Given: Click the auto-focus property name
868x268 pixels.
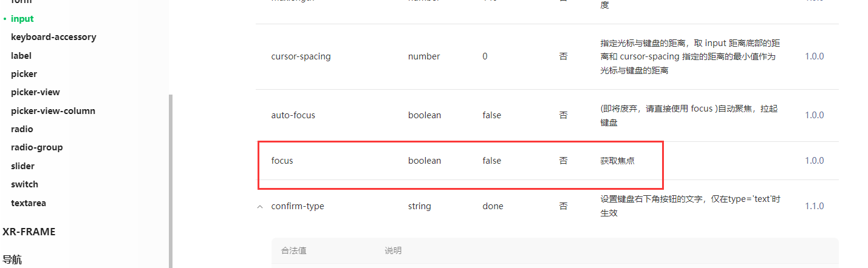Looking at the screenshot, I should point(293,115).
